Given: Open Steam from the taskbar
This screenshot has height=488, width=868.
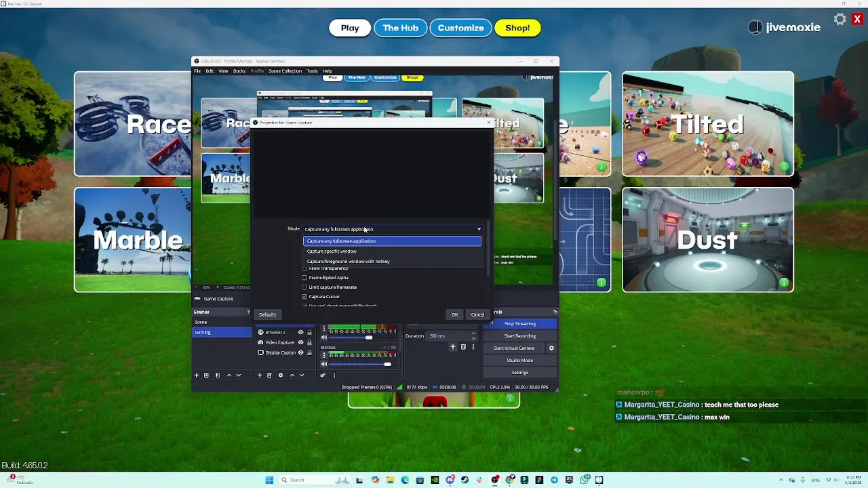Looking at the screenshot, I should point(465,480).
